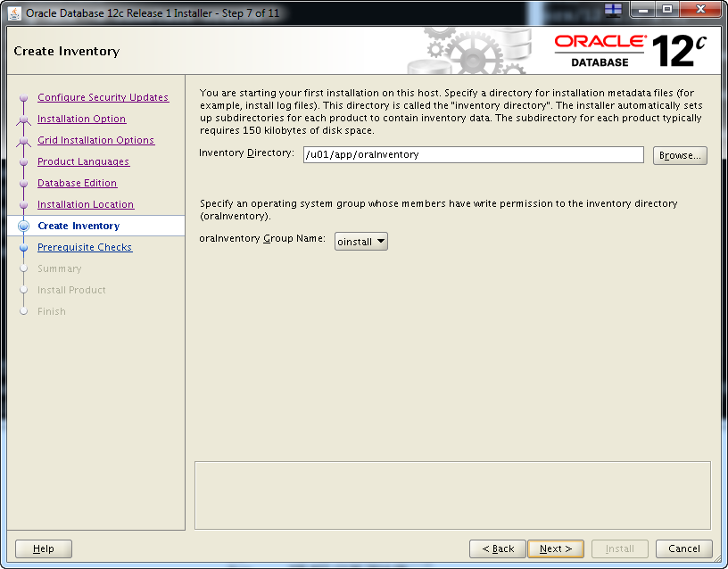Click the Inventory Directory text field
Image resolution: width=728 pixels, height=569 pixels.
tap(473, 154)
